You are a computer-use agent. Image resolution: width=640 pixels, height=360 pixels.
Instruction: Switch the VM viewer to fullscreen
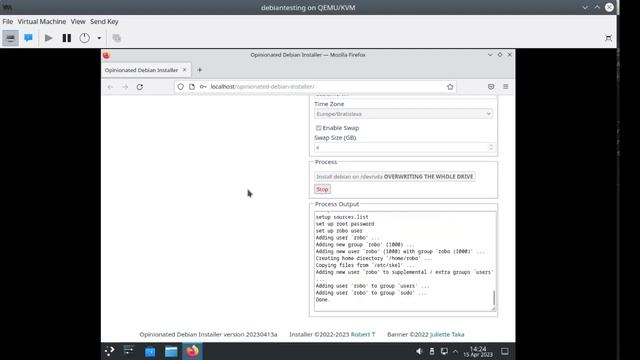point(608,38)
